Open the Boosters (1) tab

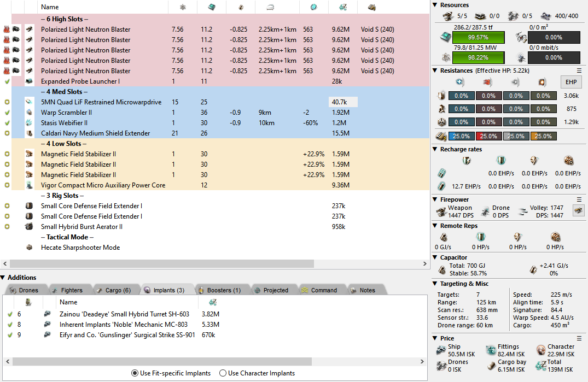220,290
